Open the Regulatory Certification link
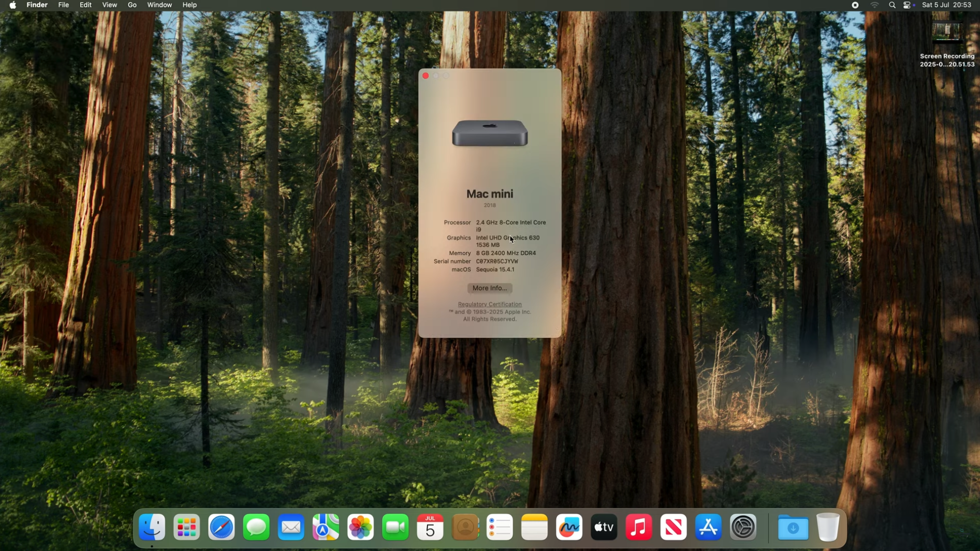 490,304
